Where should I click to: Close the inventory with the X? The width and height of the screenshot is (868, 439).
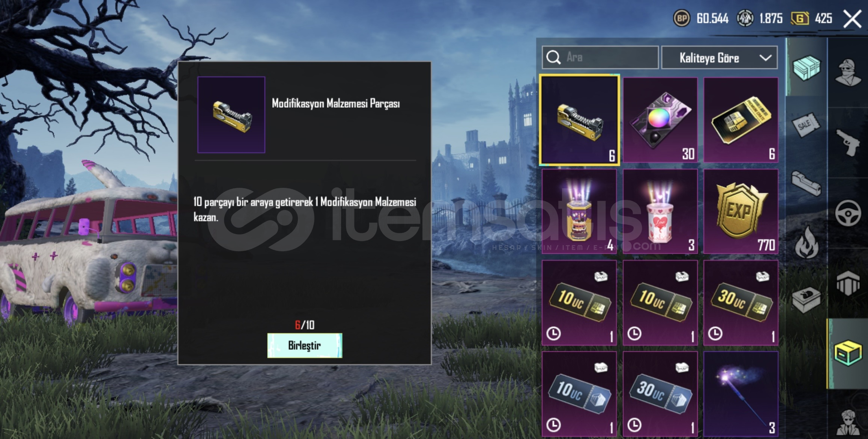852,19
